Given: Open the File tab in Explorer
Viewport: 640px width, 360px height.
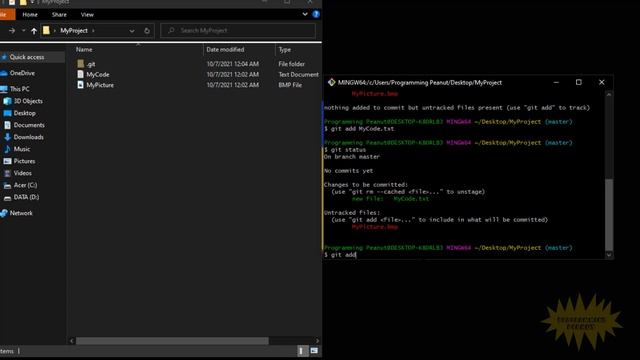Looking at the screenshot, I should point(6,15).
